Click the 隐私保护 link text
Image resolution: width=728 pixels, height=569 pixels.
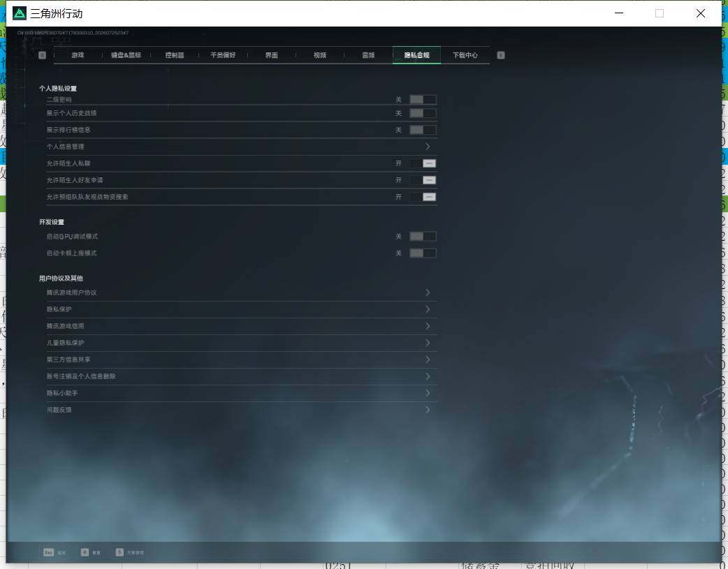click(59, 309)
